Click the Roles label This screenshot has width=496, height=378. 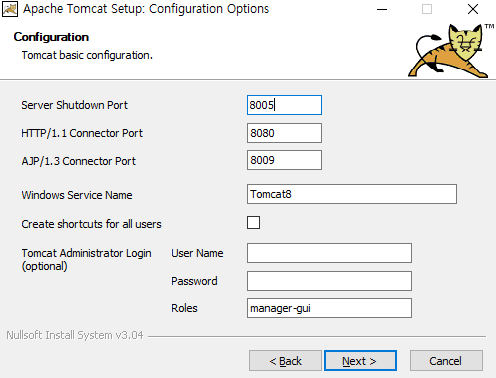[184, 308]
